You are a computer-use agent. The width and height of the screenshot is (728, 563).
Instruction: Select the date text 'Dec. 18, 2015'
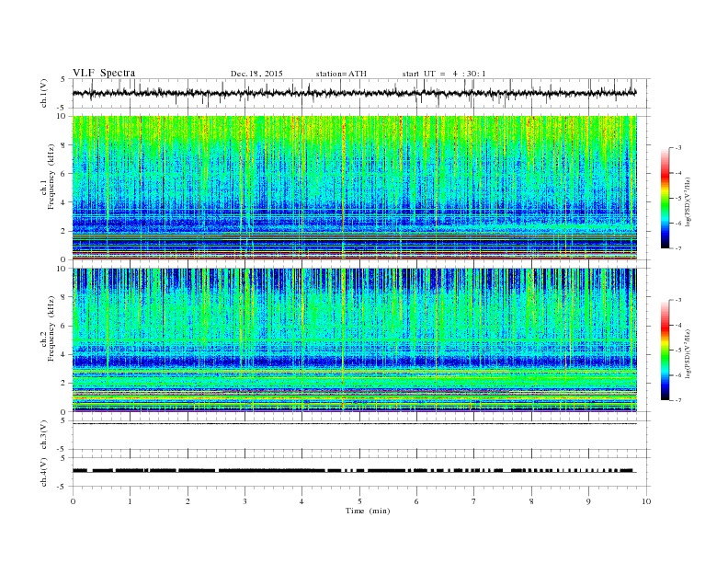256,74
